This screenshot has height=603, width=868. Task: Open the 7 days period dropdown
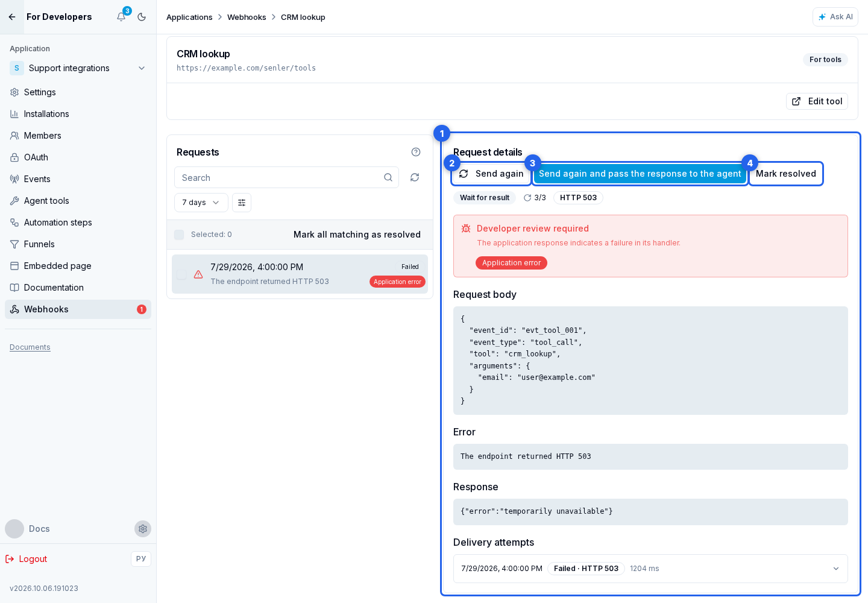point(201,203)
